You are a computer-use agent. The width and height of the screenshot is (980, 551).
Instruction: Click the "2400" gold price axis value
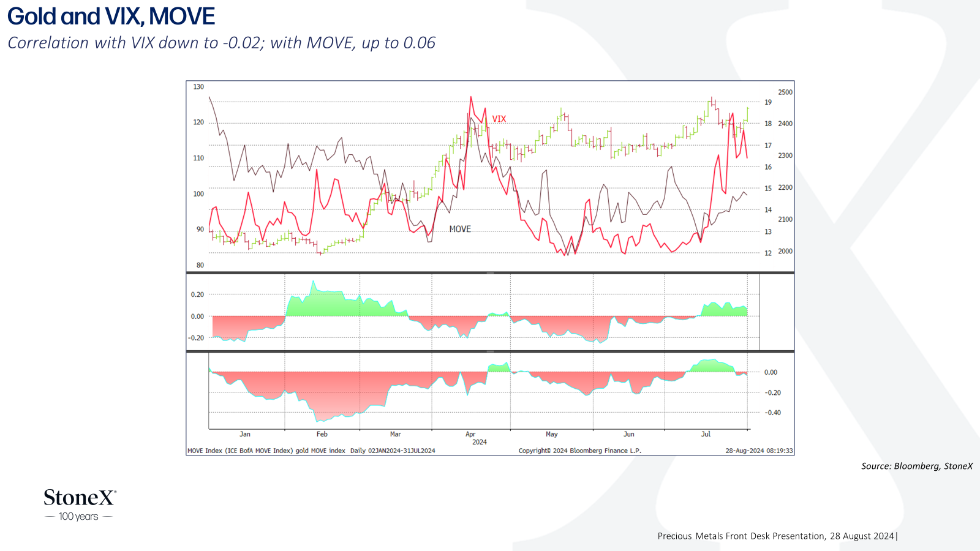pos(785,124)
